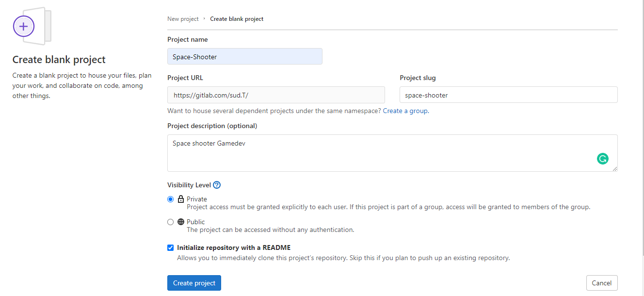Click the purple plus blank project icon
The width and height of the screenshot is (644, 296).
24,26
